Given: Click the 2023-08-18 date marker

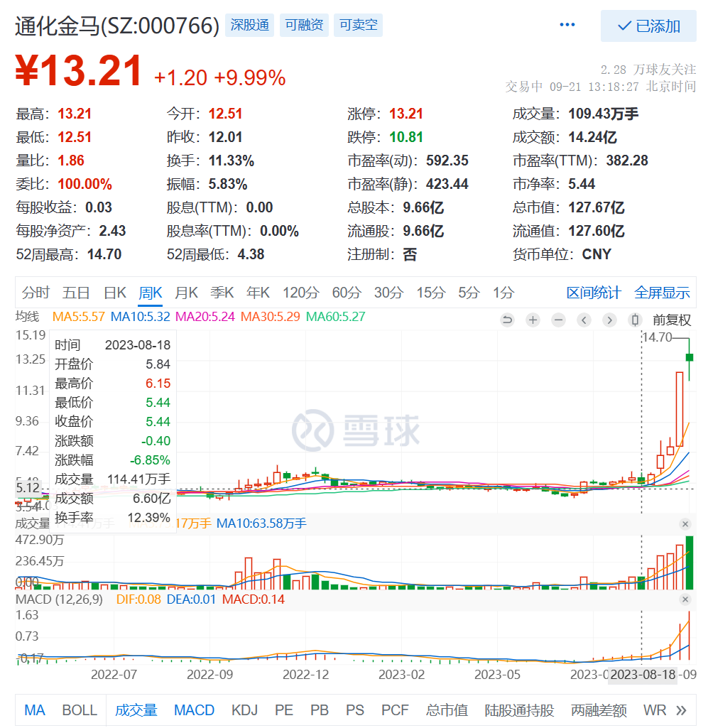Looking at the screenshot, I should pyautogui.click(x=643, y=675).
